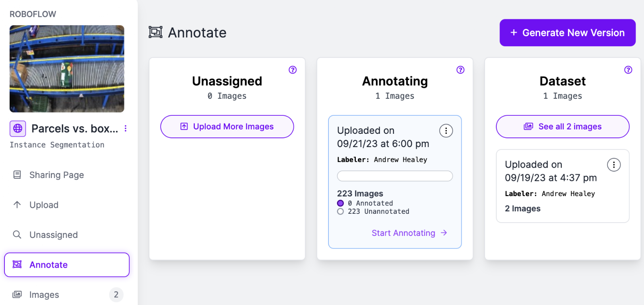The height and width of the screenshot is (305, 644).
Task: Click the annotation progress bar
Action: point(395,176)
